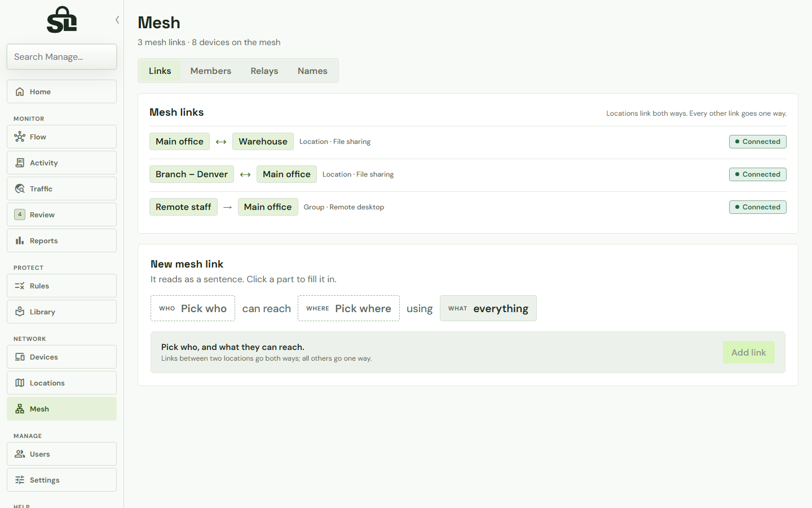Click the Traffic globe-search icon

(20, 189)
